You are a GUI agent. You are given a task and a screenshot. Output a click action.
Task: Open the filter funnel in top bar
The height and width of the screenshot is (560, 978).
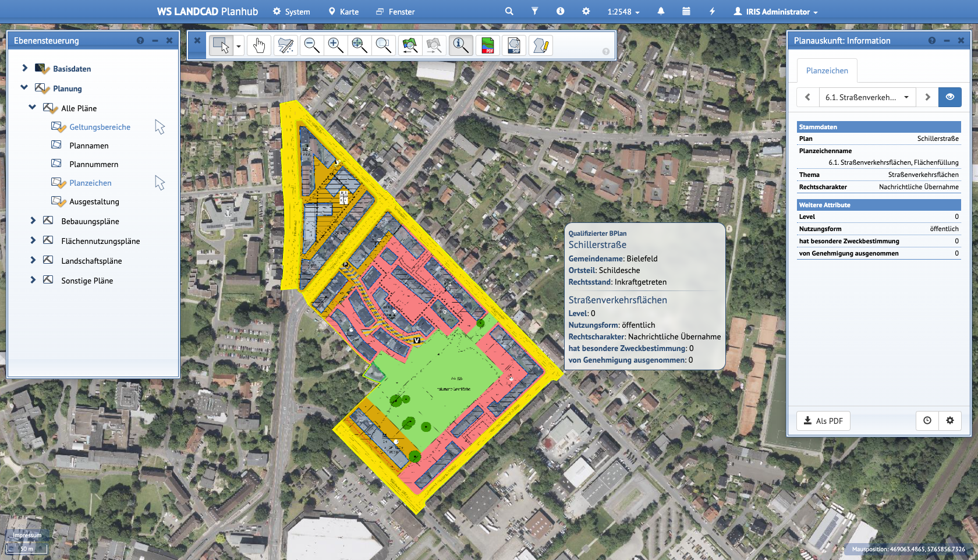(534, 11)
